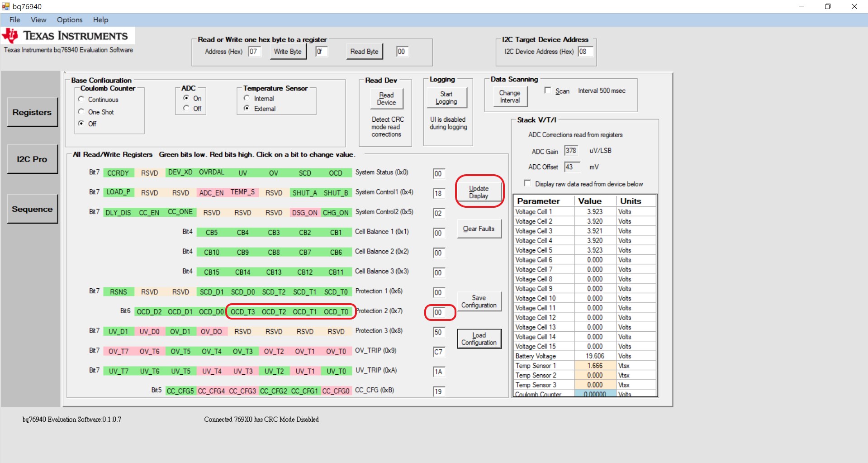The width and height of the screenshot is (868, 463).
Task: Toggle the SHUT_A bit
Action: tap(305, 193)
